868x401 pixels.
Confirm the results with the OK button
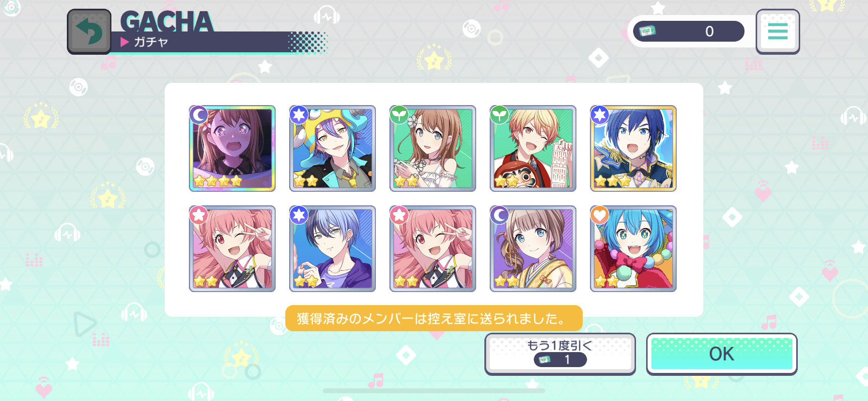tap(722, 354)
